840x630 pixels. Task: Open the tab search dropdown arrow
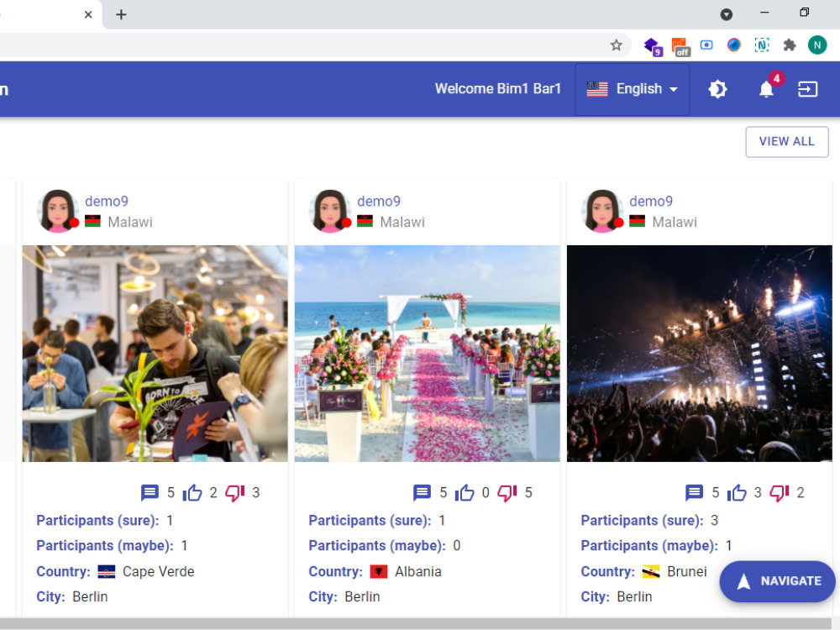(x=726, y=14)
